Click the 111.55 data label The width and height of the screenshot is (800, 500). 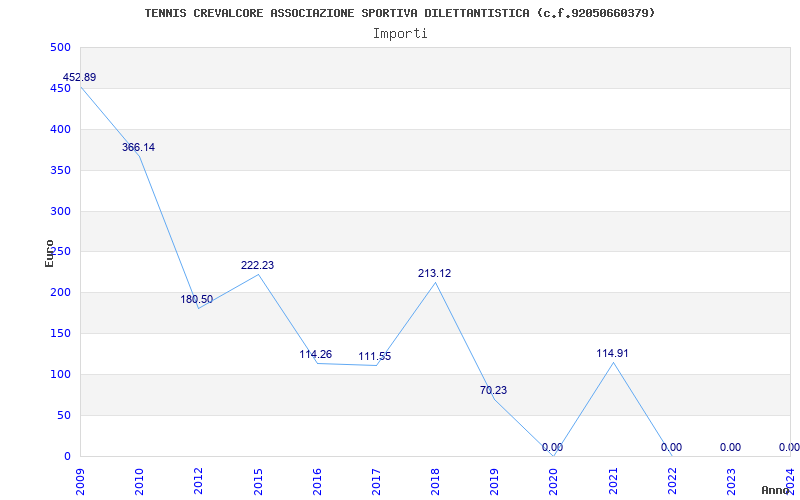point(374,357)
